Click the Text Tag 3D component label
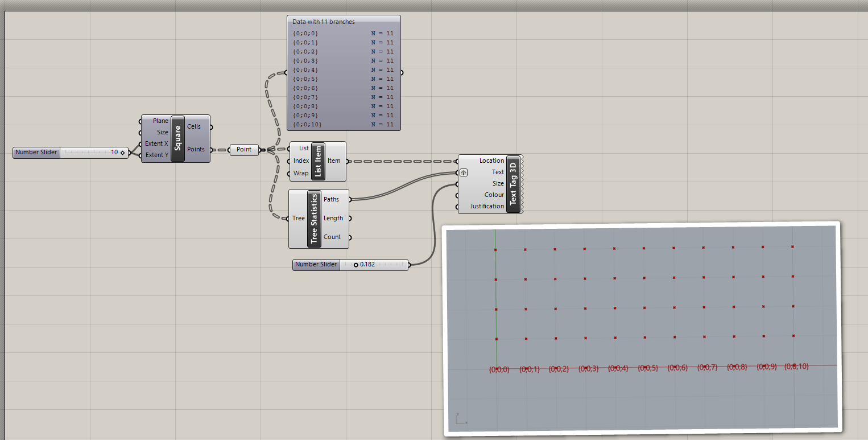 pos(513,184)
